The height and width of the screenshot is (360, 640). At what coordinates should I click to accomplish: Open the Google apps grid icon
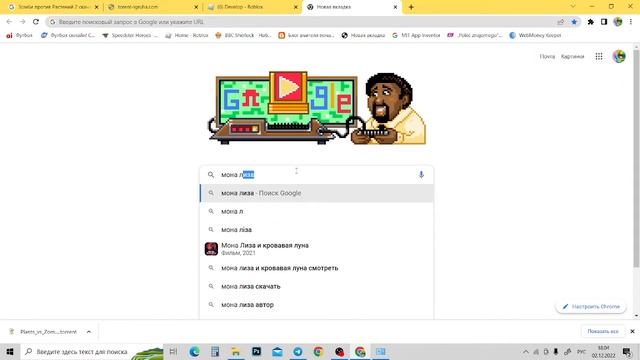(599, 56)
